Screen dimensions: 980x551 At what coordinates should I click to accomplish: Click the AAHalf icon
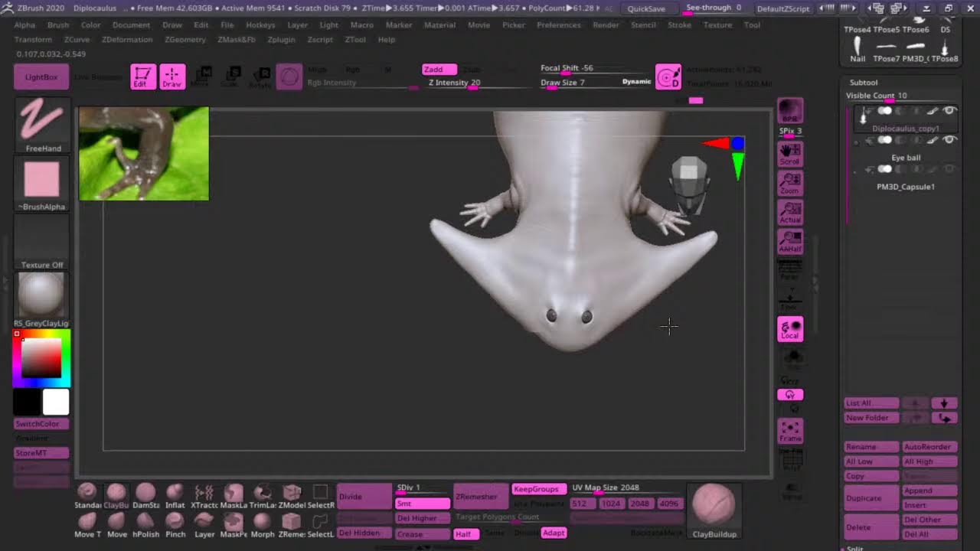point(790,241)
